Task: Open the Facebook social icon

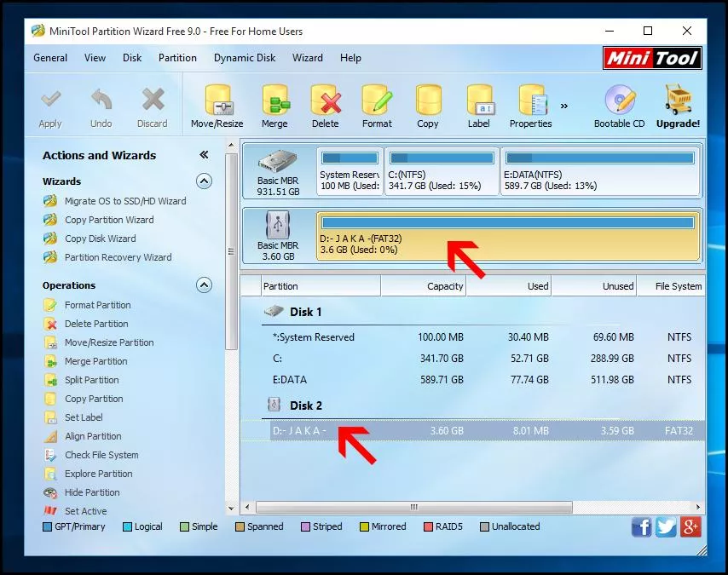Action: pos(642,527)
